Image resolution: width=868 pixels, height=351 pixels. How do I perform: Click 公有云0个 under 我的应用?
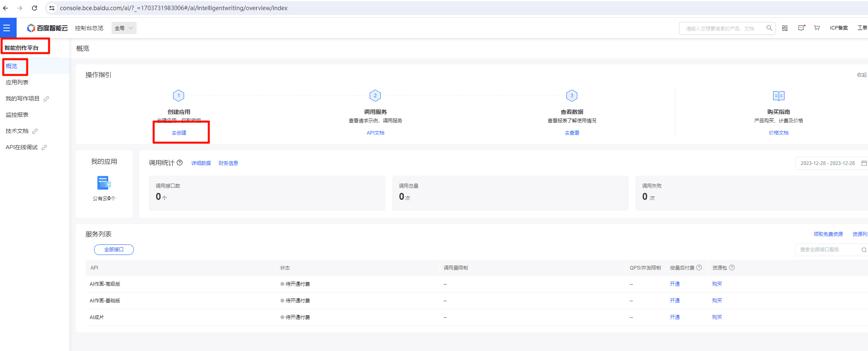coord(104,198)
